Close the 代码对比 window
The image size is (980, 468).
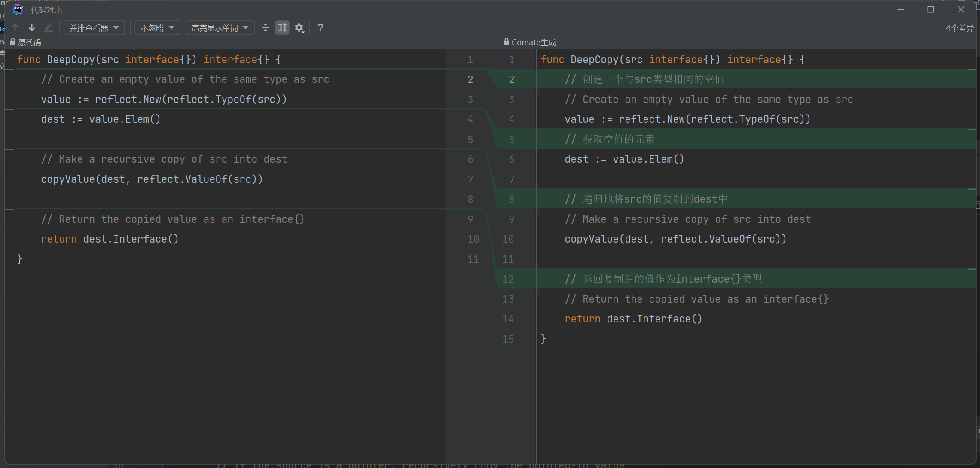tap(961, 9)
